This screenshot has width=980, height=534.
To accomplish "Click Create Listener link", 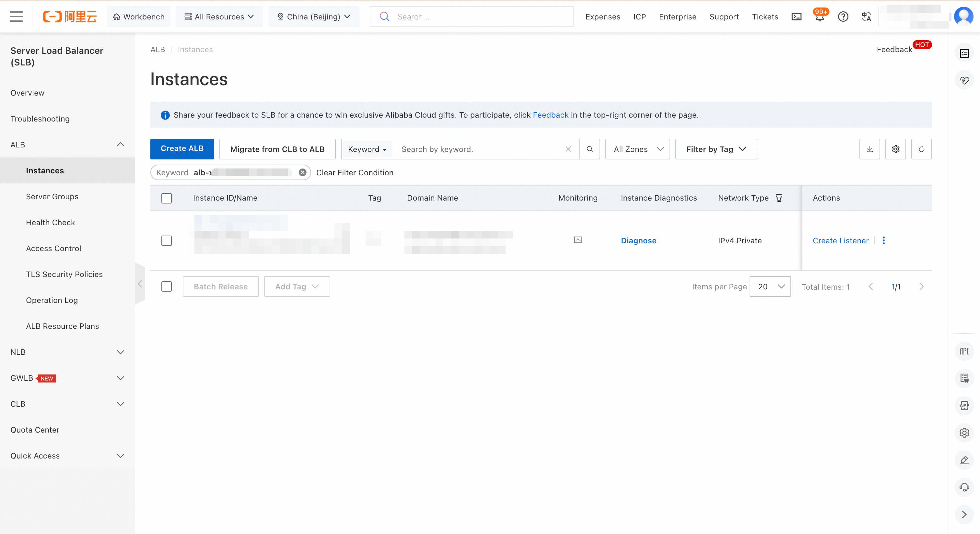I will [x=840, y=240].
